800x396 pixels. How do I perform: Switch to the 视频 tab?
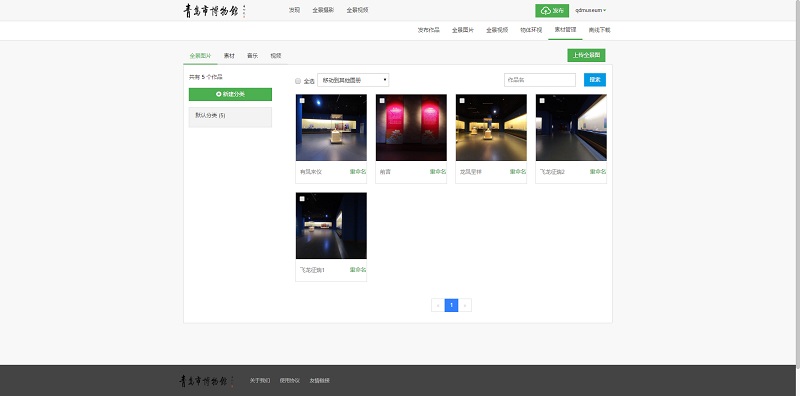click(276, 56)
